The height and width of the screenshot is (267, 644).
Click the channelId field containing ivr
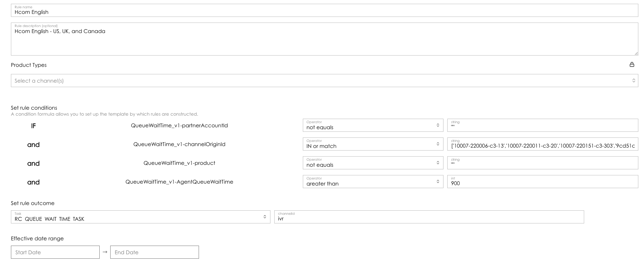pyautogui.click(x=429, y=217)
